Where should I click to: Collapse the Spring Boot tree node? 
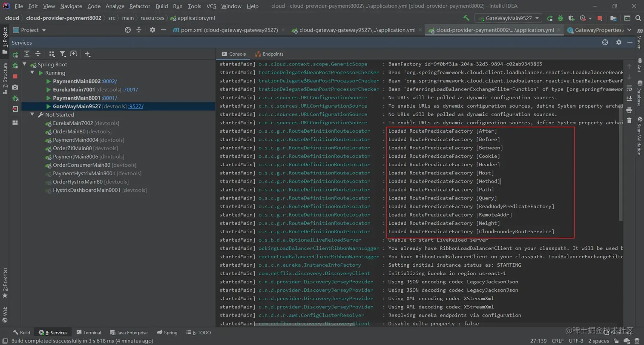point(25,64)
